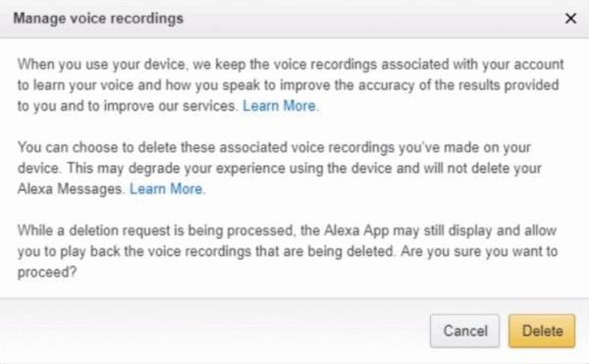Click the words 'Alexa App'
The image size is (589, 364).
356,231
